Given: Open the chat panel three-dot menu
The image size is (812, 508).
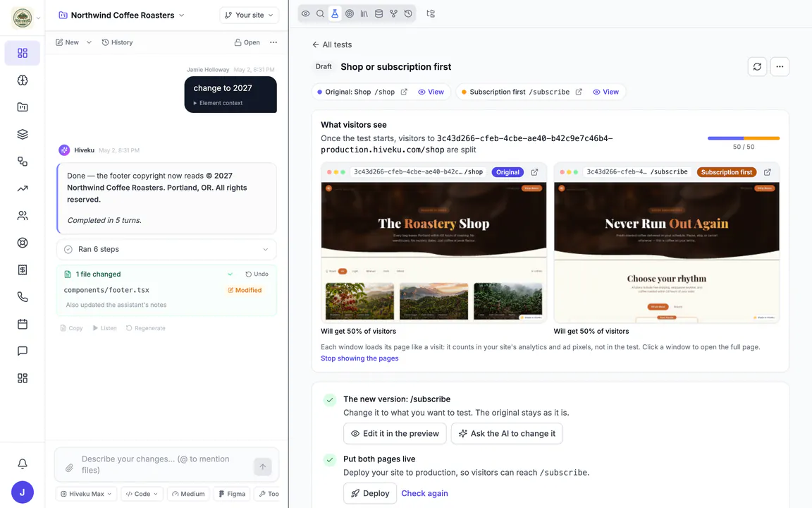Looking at the screenshot, I should click(x=273, y=42).
